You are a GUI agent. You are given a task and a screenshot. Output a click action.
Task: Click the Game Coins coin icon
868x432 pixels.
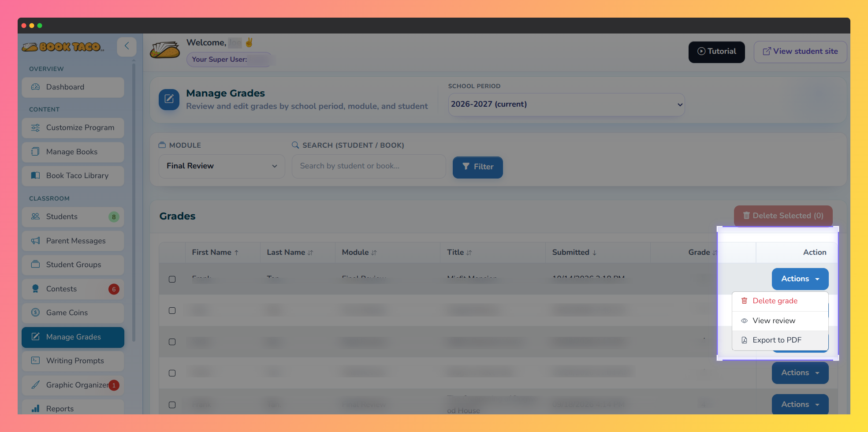[35, 313]
